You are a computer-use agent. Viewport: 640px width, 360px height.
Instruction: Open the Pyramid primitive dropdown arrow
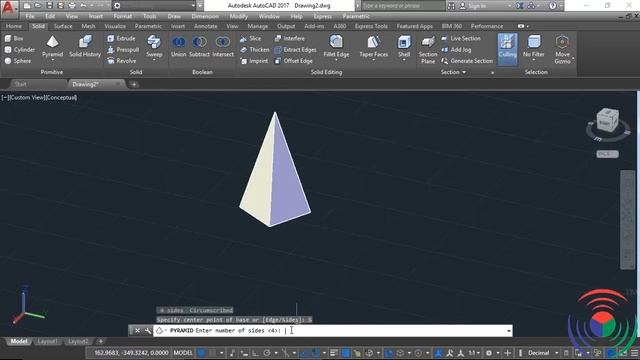[x=52, y=60]
